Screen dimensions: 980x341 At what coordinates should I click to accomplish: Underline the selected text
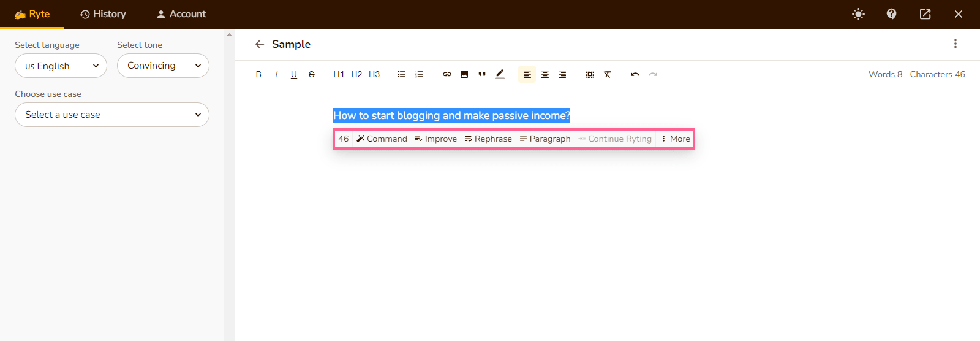[x=294, y=74]
